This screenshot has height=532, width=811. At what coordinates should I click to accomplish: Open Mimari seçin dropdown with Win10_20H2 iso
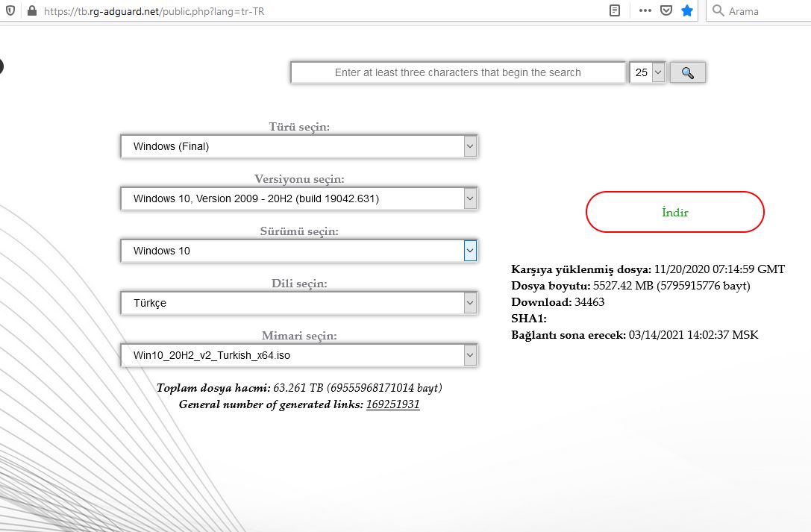299,355
